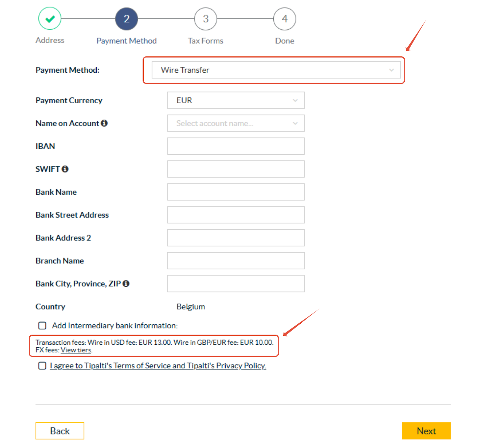Expand the Payment Currency EUR dropdown
480x448 pixels.
[236, 100]
